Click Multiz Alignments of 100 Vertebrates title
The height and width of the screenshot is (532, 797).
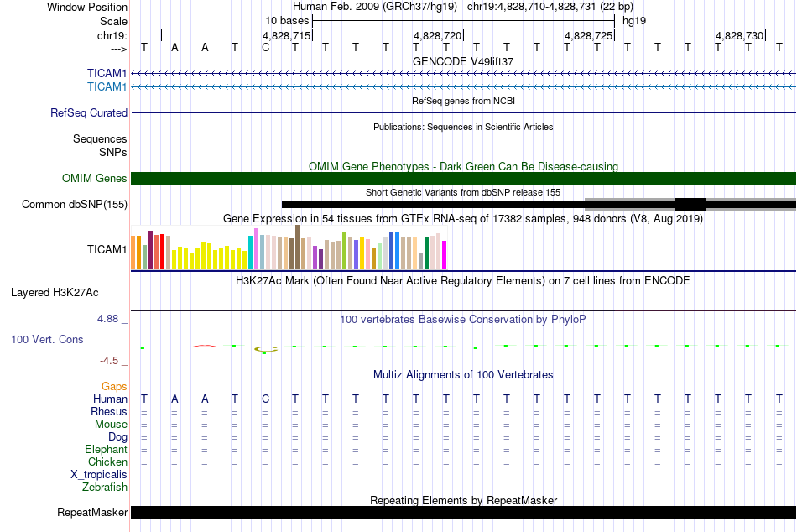coord(463,375)
